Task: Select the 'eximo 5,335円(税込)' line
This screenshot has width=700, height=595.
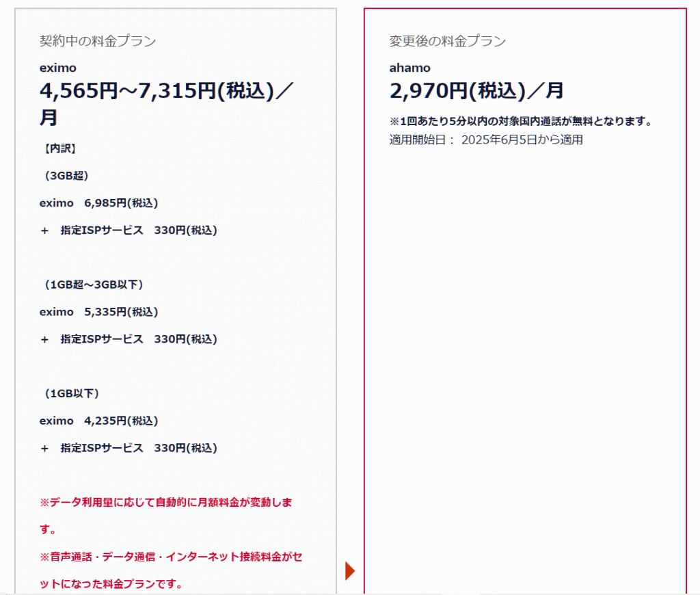Action: click(98, 312)
